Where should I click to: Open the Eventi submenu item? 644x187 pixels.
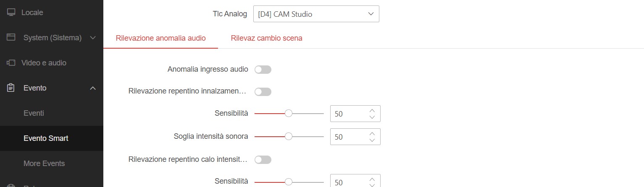click(34, 113)
